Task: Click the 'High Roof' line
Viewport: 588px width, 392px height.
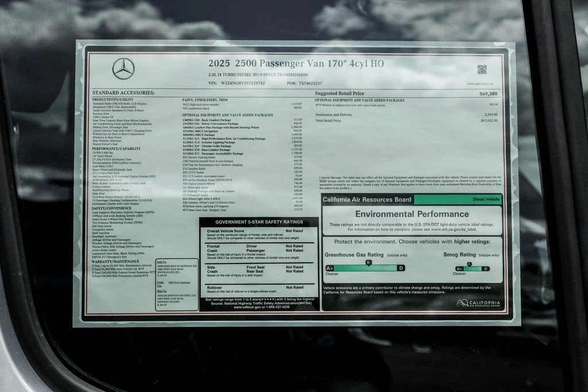Action: [99, 193]
